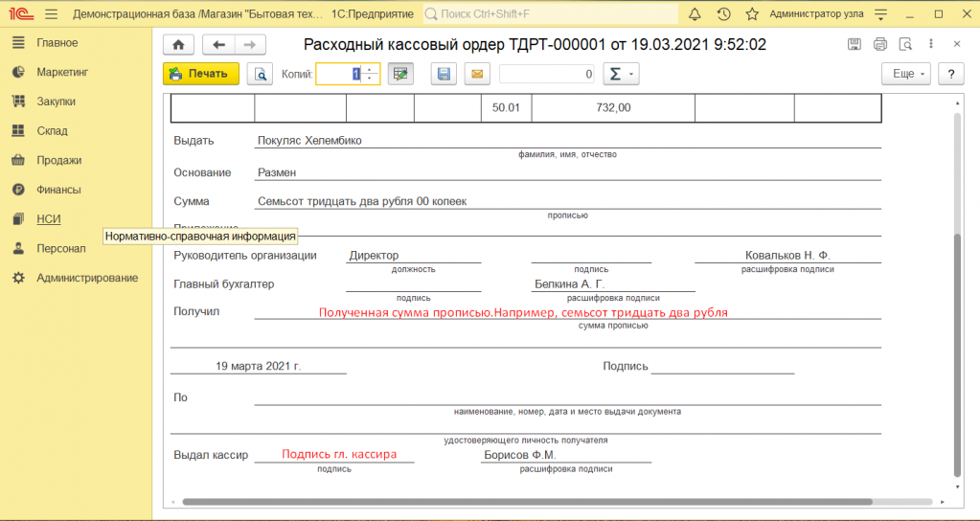Open the Склад section
The image size is (980, 521).
point(52,130)
